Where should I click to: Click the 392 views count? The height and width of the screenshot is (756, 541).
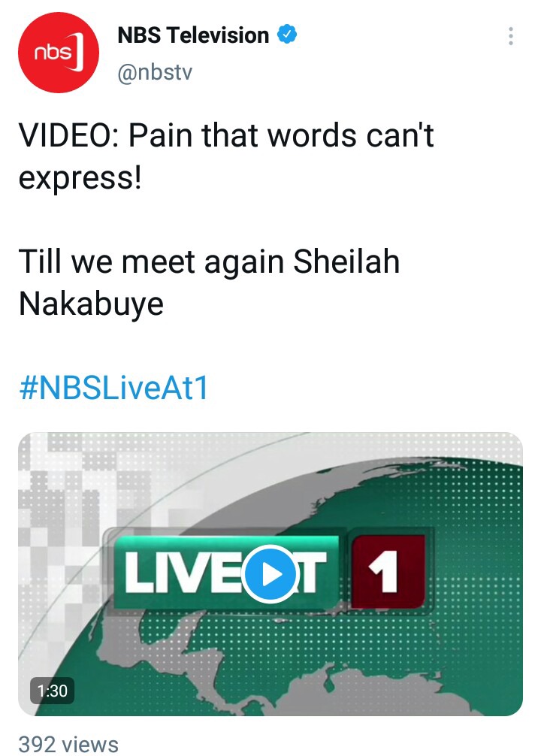click(x=68, y=743)
